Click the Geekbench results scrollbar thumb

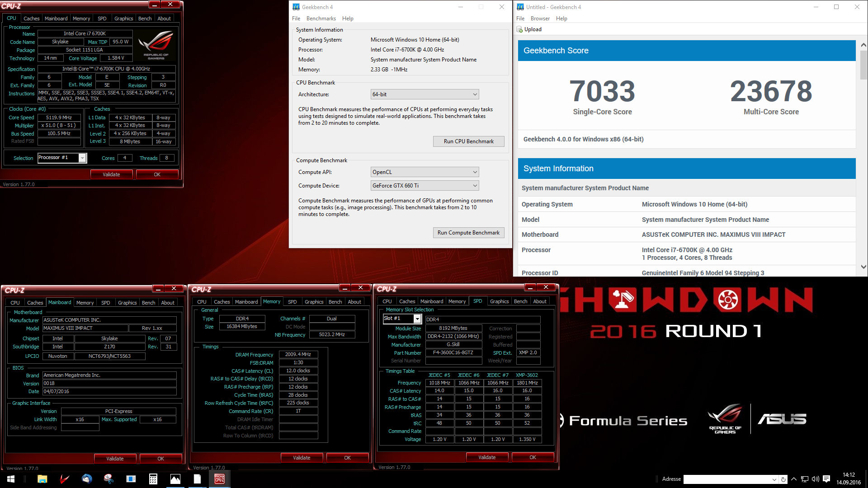(863, 64)
